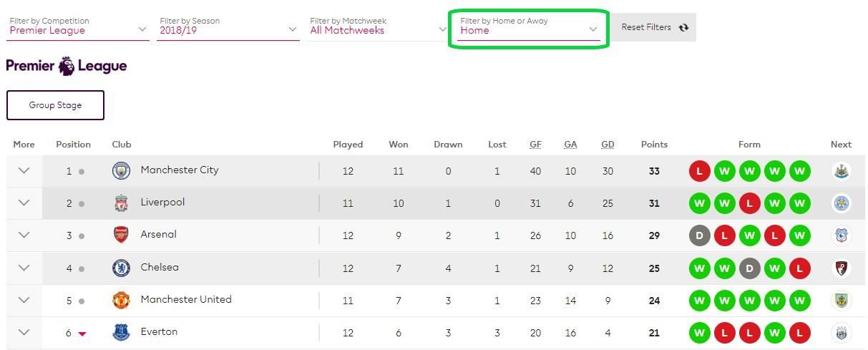Screen dimensions: 868x350
Task: Open the Filter by Home or Away dropdown
Action: point(530,26)
